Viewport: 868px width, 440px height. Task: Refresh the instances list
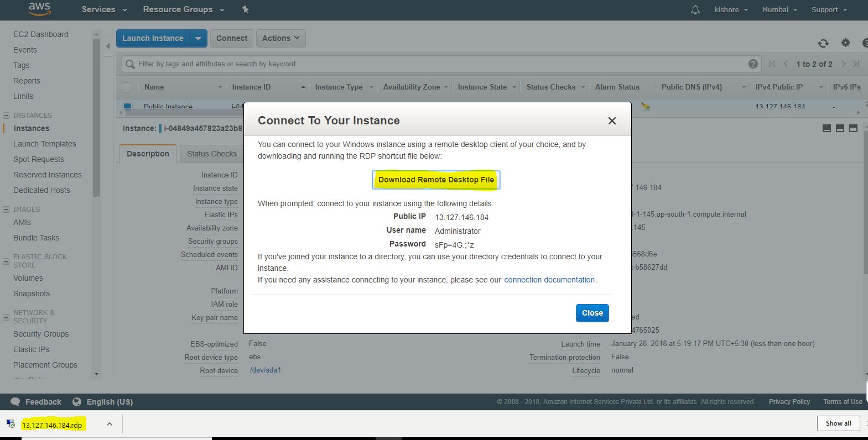[x=823, y=43]
